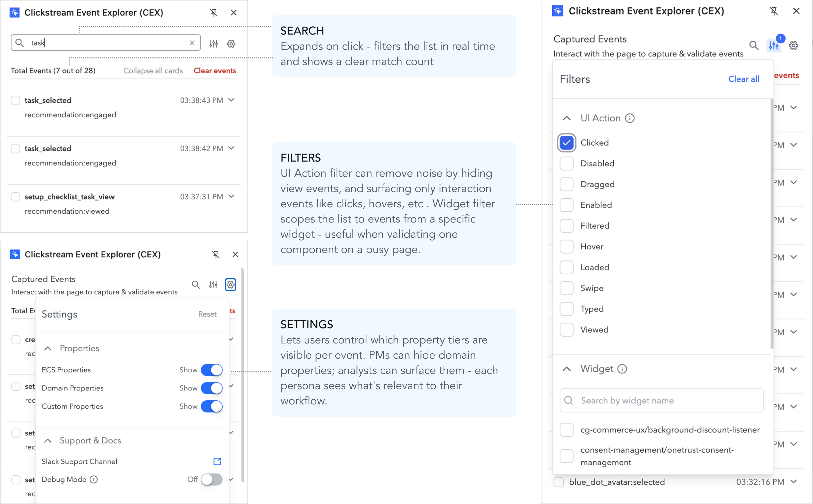The width and height of the screenshot is (813, 504).
Task: Select checkbox for first task_selected event at 03:38:43
Action: pyautogui.click(x=16, y=100)
